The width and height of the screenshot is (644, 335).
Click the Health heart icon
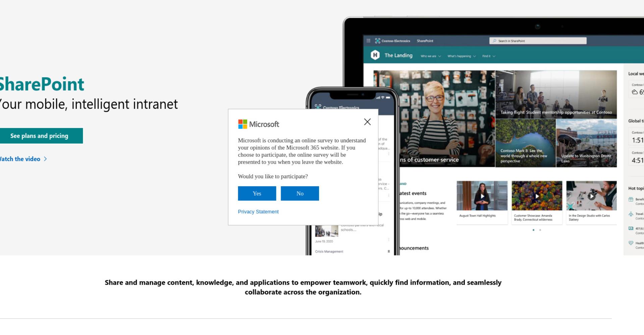click(x=631, y=243)
